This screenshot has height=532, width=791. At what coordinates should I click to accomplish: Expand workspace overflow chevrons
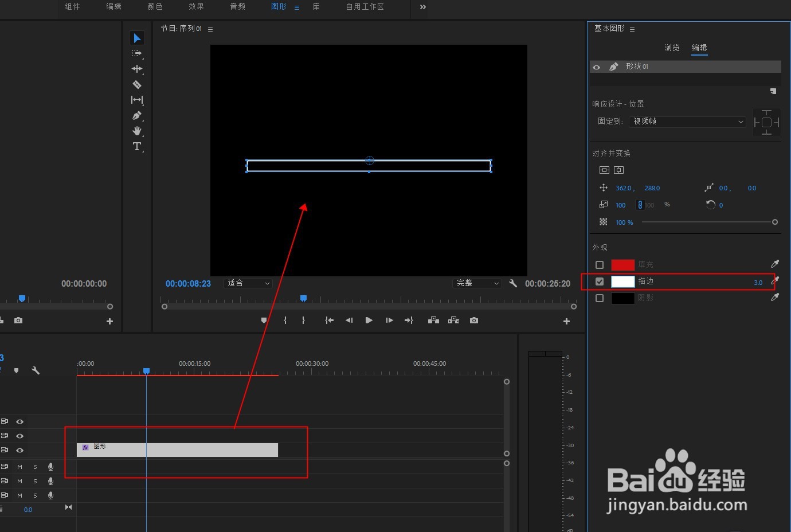click(423, 7)
